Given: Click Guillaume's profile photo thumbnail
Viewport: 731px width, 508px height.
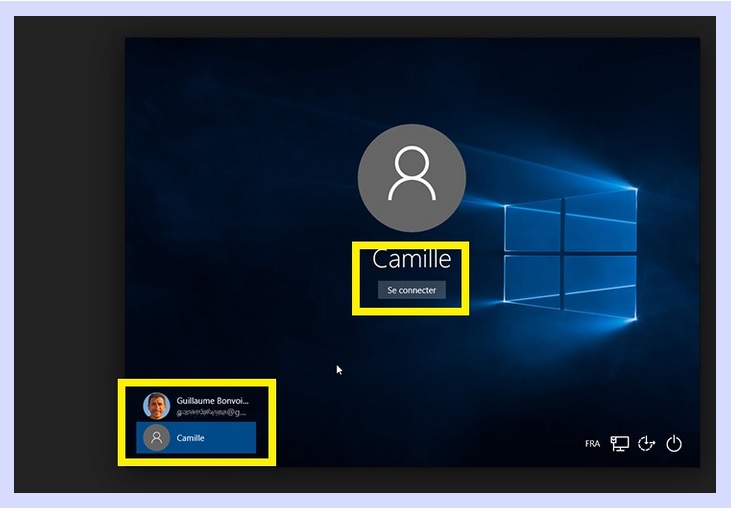Looking at the screenshot, I should [x=157, y=406].
